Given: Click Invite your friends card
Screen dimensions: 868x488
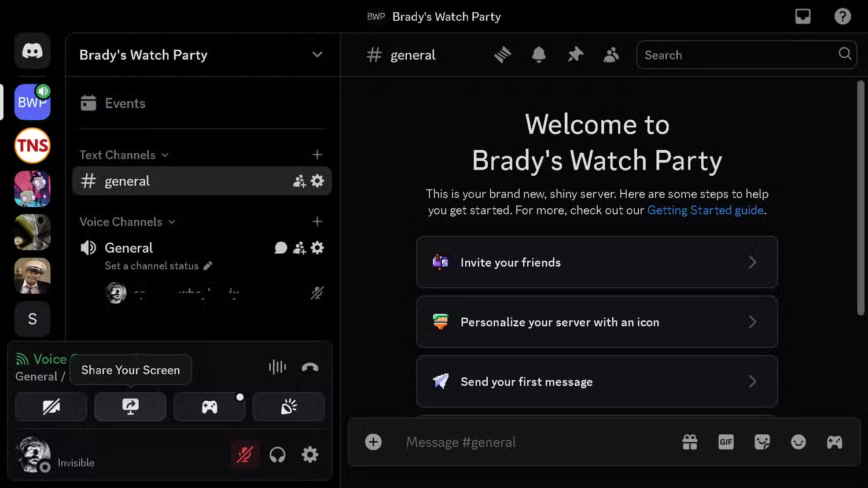Looking at the screenshot, I should pyautogui.click(x=597, y=263).
